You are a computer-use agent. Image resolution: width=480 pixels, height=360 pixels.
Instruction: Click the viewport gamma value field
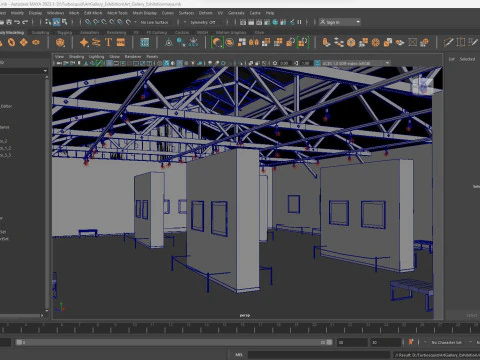pos(306,63)
